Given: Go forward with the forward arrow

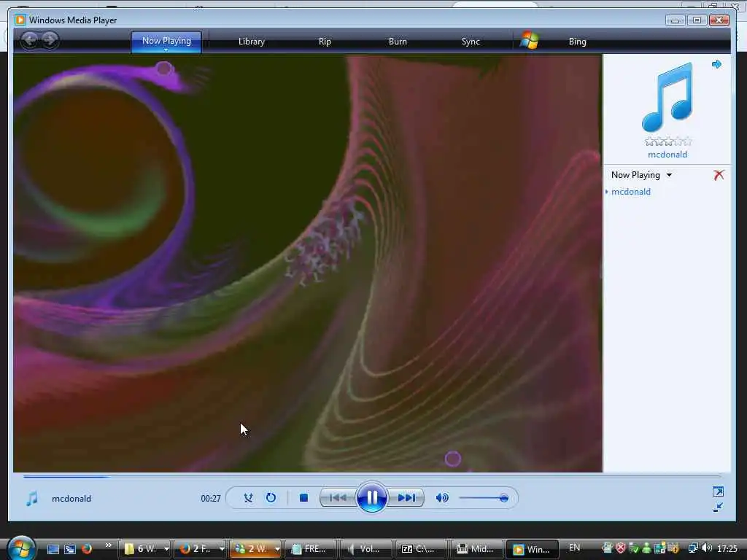Looking at the screenshot, I should (50, 40).
